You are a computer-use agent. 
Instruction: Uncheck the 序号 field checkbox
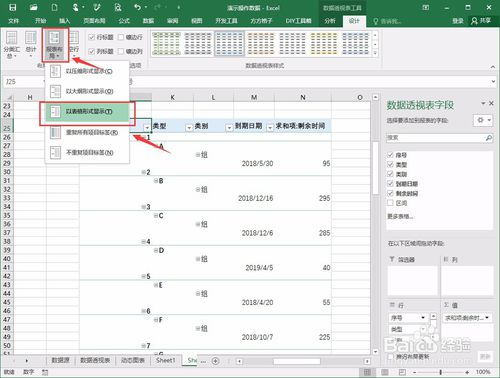tap(390, 155)
